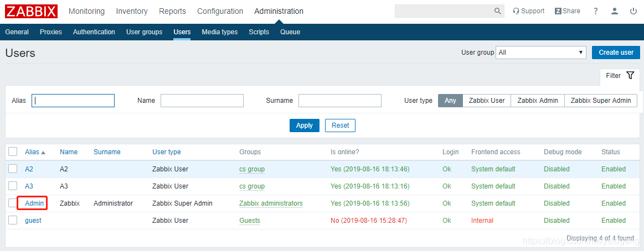Tick the checkbox for user A3
644x251 pixels.
(13, 186)
